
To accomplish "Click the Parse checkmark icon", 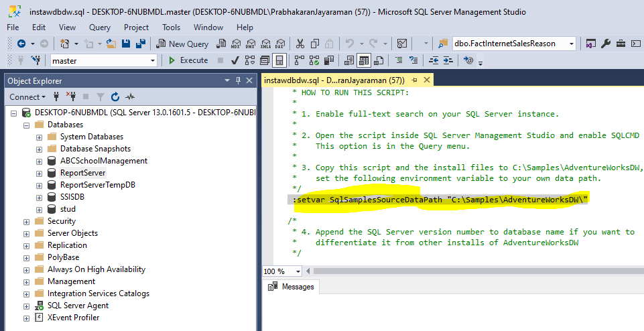I will [x=235, y=61].
